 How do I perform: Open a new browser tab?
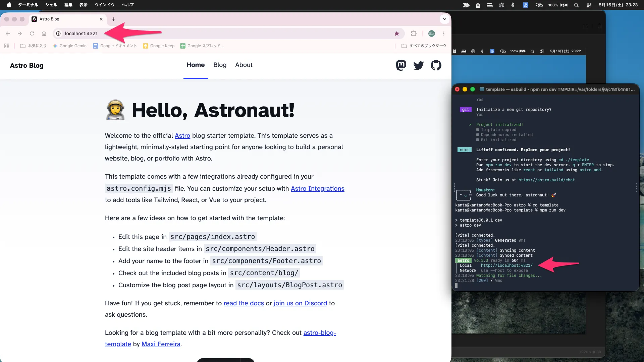[113, 19]
